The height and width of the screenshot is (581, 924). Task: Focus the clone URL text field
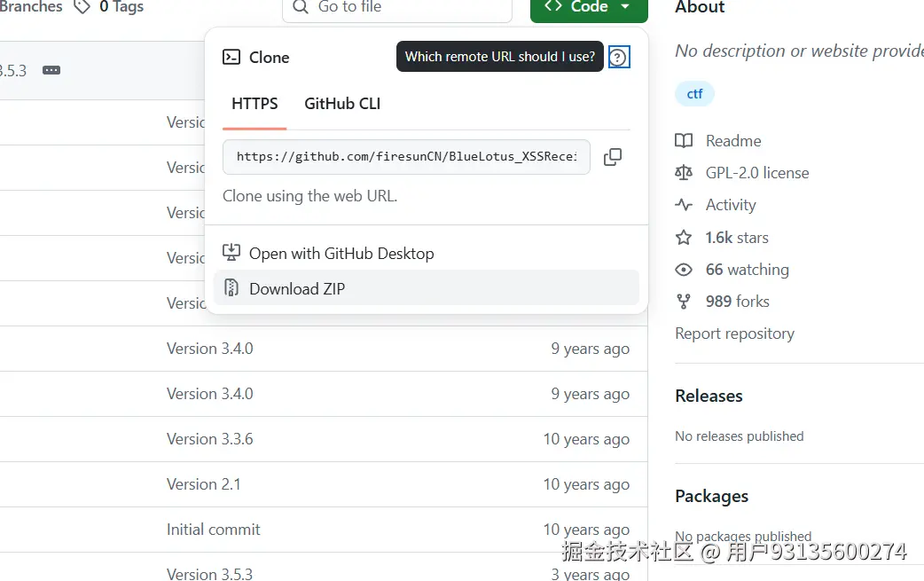tap(407, 157)
